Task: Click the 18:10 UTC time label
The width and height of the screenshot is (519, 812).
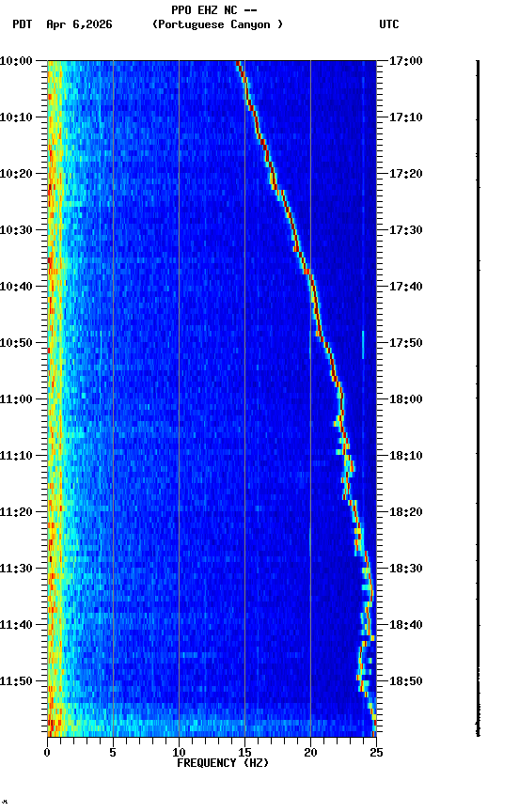Action: point(406,456)
